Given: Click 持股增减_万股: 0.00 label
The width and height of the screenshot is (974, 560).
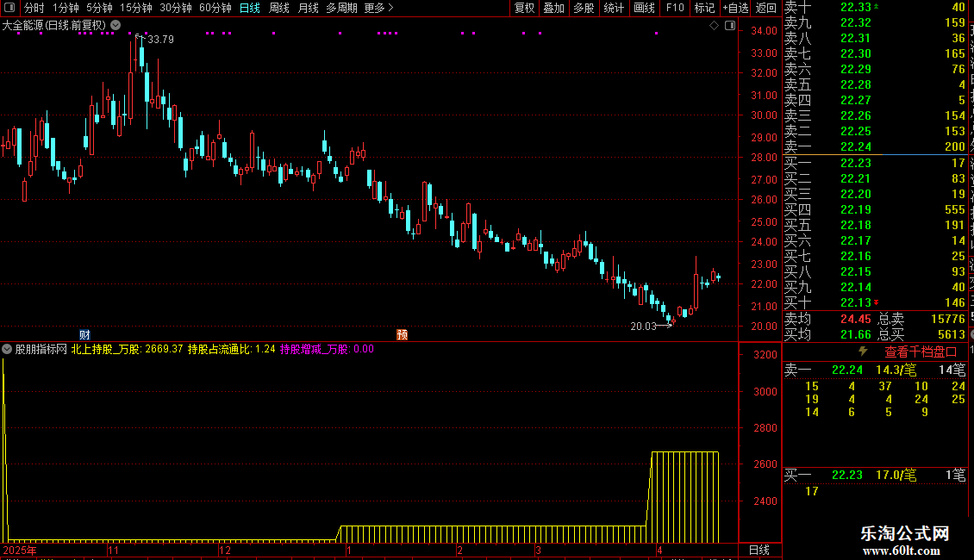Looking at the screenshot, I should (327, 349).
